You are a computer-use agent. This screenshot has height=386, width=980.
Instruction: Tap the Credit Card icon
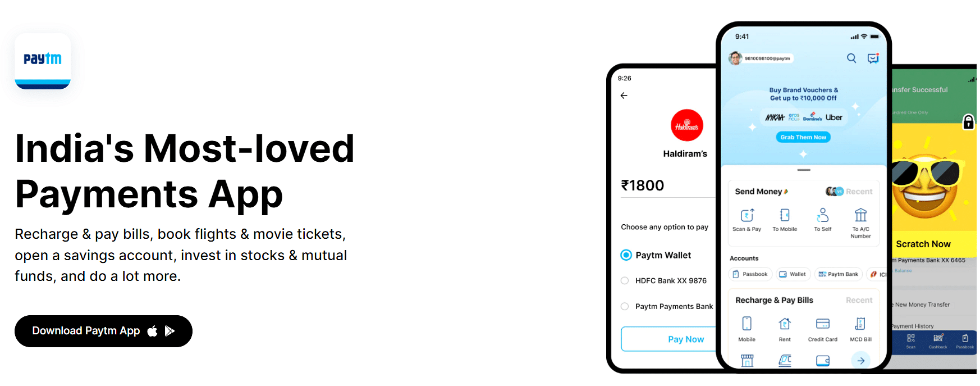tap(823, 324)
